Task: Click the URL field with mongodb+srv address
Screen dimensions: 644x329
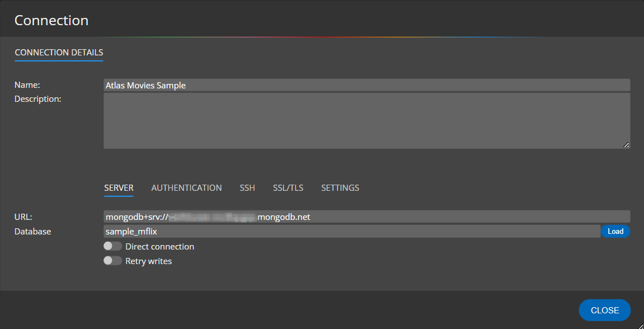Action: point(367,217)
